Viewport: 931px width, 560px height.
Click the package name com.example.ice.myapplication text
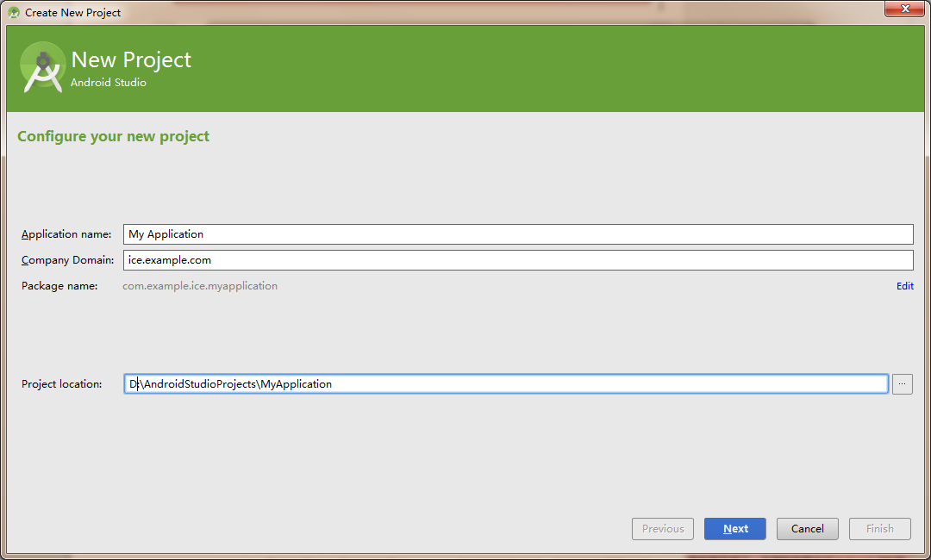tap(199, 286)
